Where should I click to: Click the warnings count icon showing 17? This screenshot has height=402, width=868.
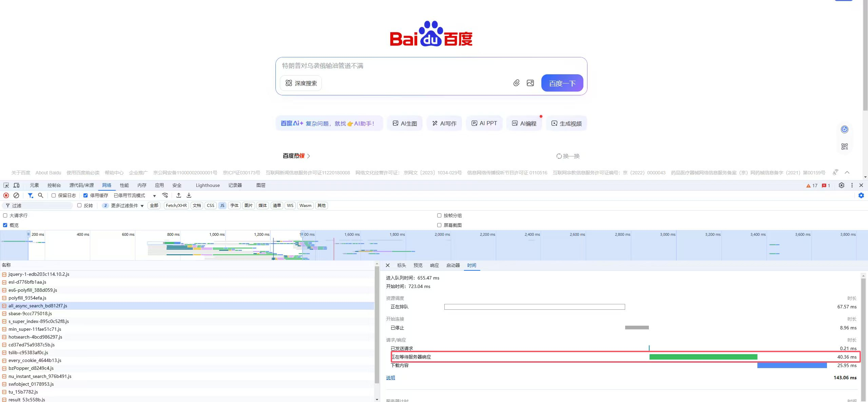[x=812, y=186]
